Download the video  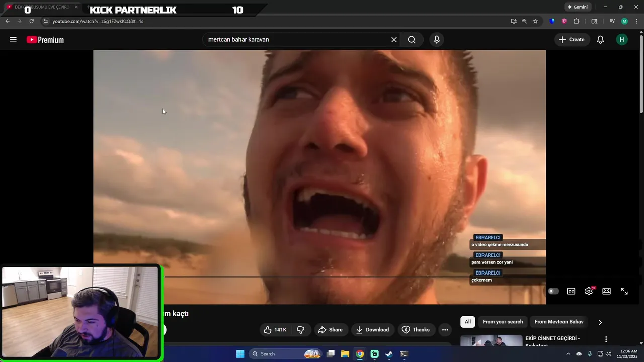pyautogui.click(x=372, y=330)
